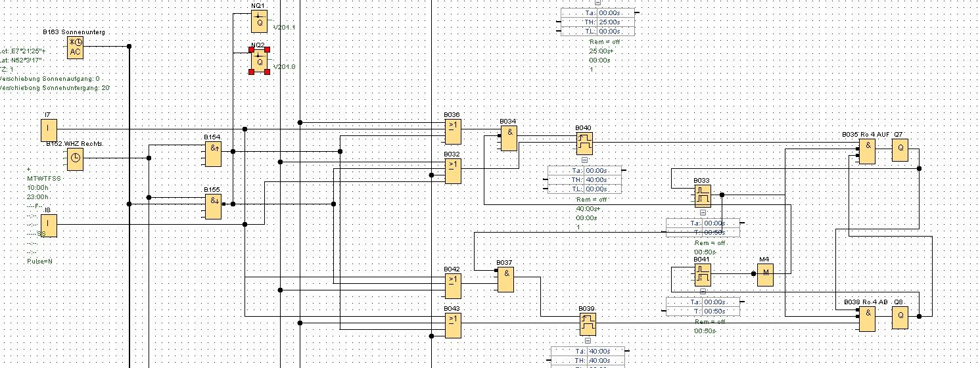Screen dimensions: 980x368
Task: Click the B038 Ro 4 AB label
Action: coord(866,302)
